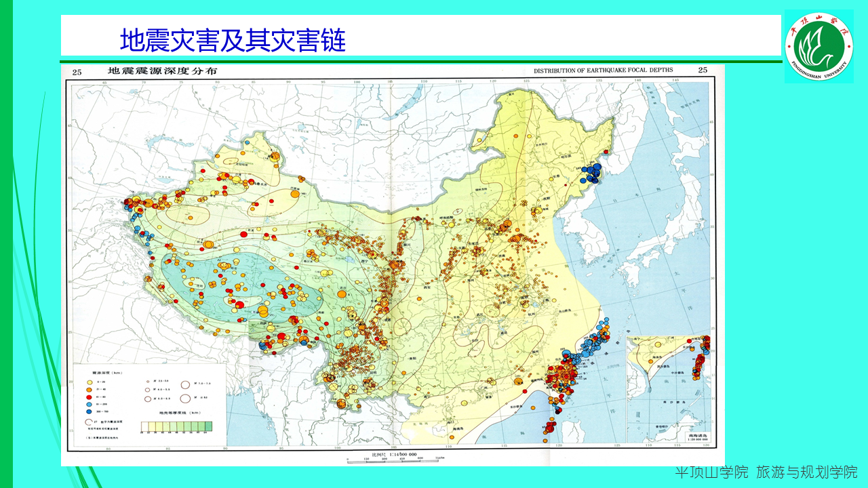Click the yellow 0–20 km depth legend circle

click(89, 383)
